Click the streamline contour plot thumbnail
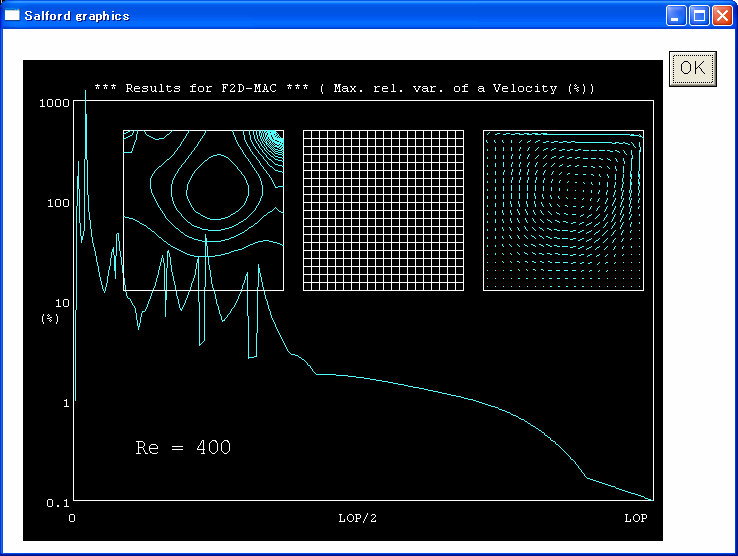The width and height of the screenshot is (738, 556). pyautogui.click(x=203, y=210)
